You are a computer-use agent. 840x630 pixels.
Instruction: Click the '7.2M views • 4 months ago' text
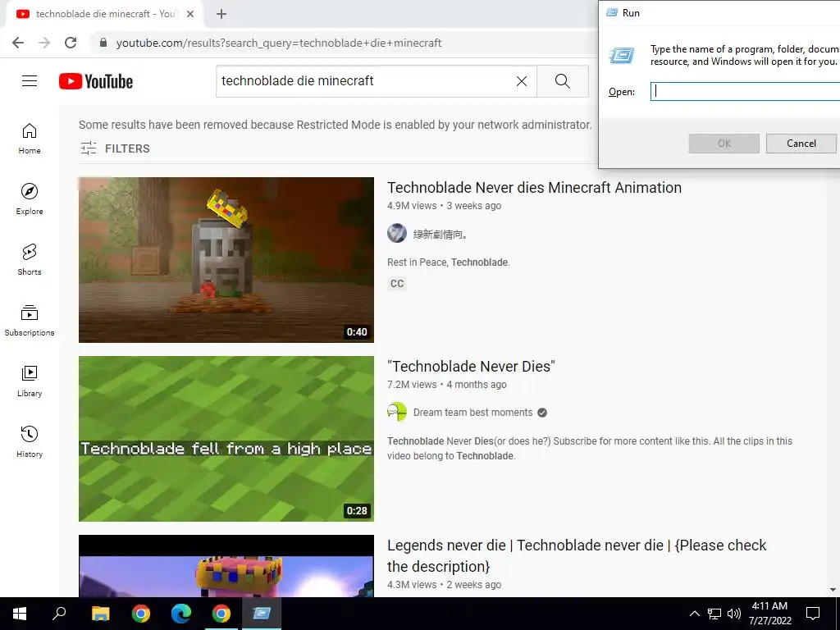[447, 385]
